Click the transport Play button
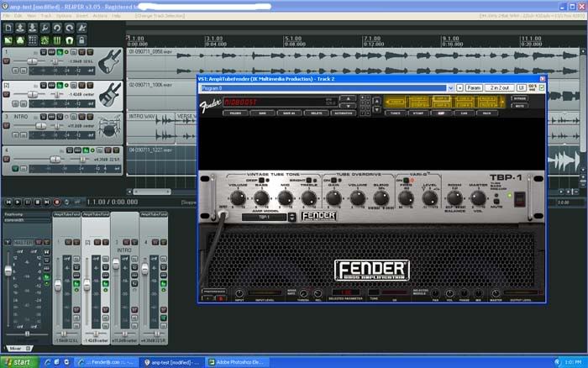 (18, 202)
